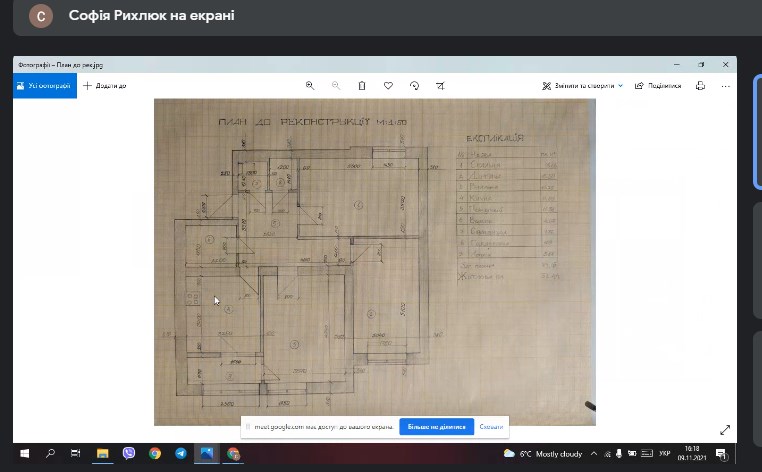Viewport: 762px width, 472px height.
Task: Delete the photo with the trash icon
Action: (x=362, y=86)
